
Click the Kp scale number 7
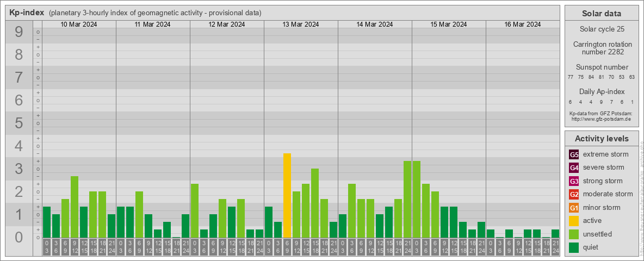point(19,78)
